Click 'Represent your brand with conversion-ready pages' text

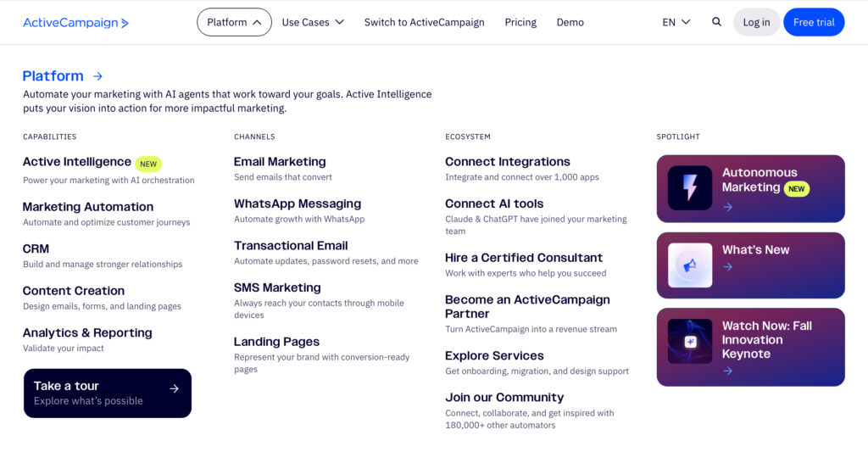(321, 363)
